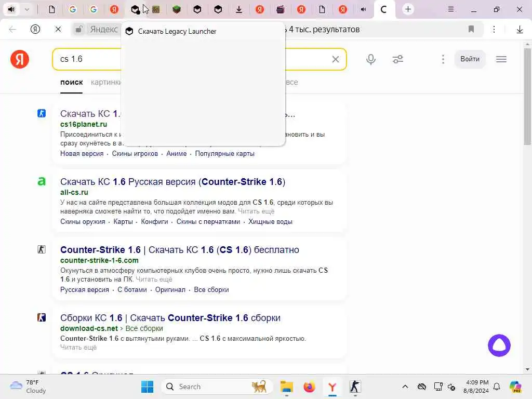
Task: Select the hovered Legacy Launcher tab
Action: [x=135, y=9]
